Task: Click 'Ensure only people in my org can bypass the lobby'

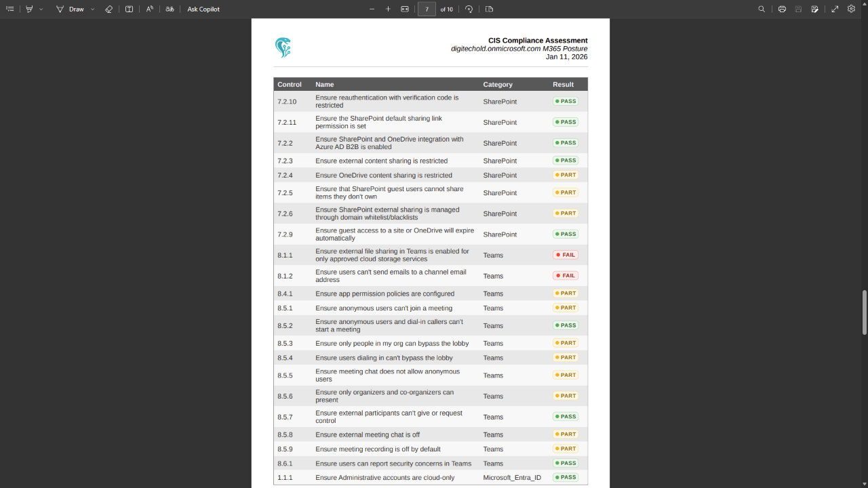Action: [x=392, y=344]
